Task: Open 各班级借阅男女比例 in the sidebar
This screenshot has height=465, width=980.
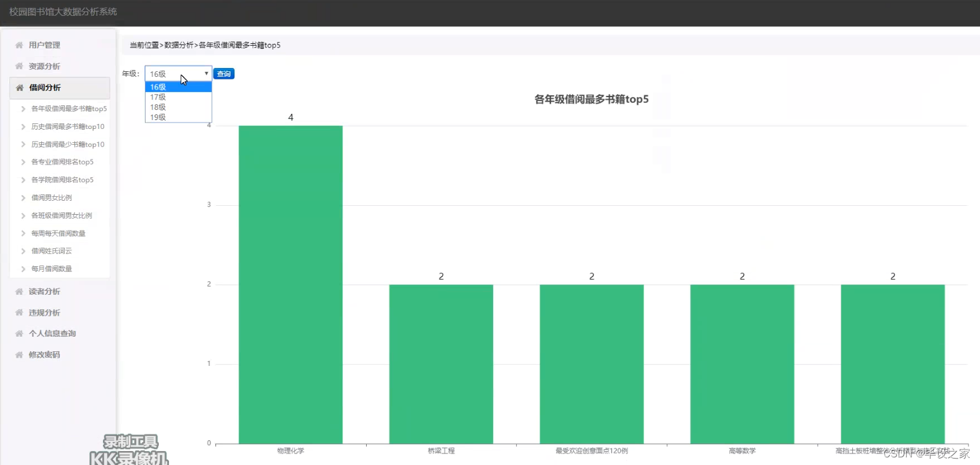Action: click(62, 215)
